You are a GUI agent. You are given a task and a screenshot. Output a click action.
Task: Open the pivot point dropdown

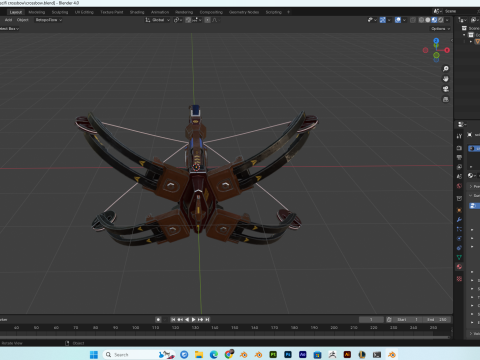pyautogui.click(x=178, y=20)
